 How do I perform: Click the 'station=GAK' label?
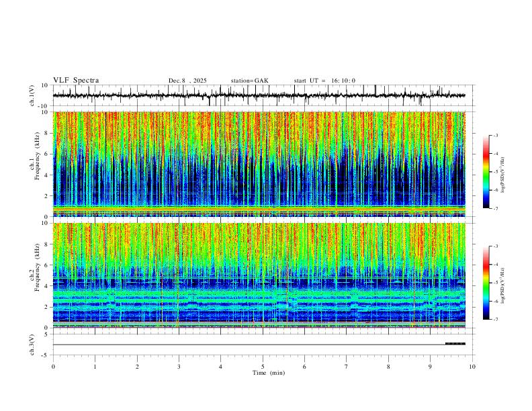[249, 81]
